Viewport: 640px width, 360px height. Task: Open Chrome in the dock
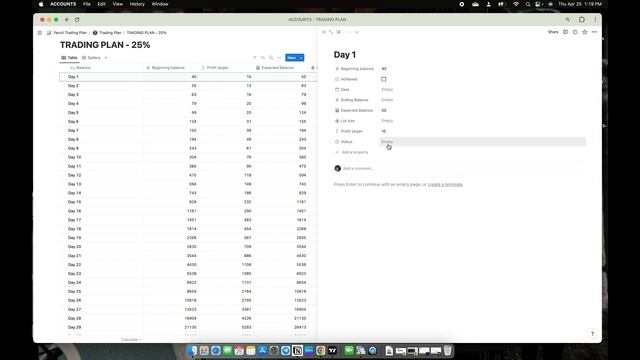321,351
